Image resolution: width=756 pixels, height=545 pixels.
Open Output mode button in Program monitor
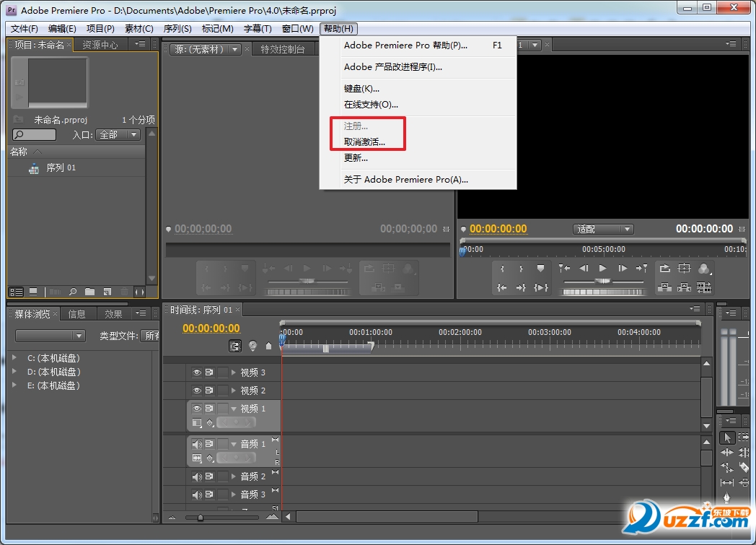[704, 269]
